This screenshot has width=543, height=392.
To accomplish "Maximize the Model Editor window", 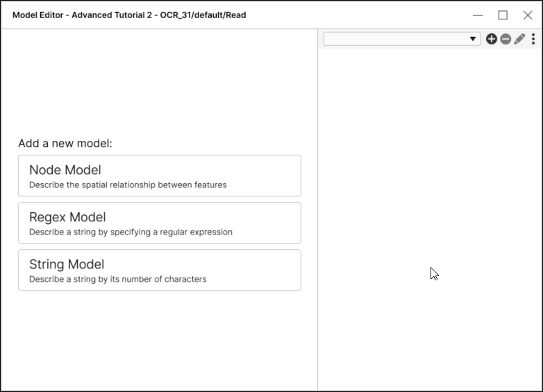I will tap(503, 15).
